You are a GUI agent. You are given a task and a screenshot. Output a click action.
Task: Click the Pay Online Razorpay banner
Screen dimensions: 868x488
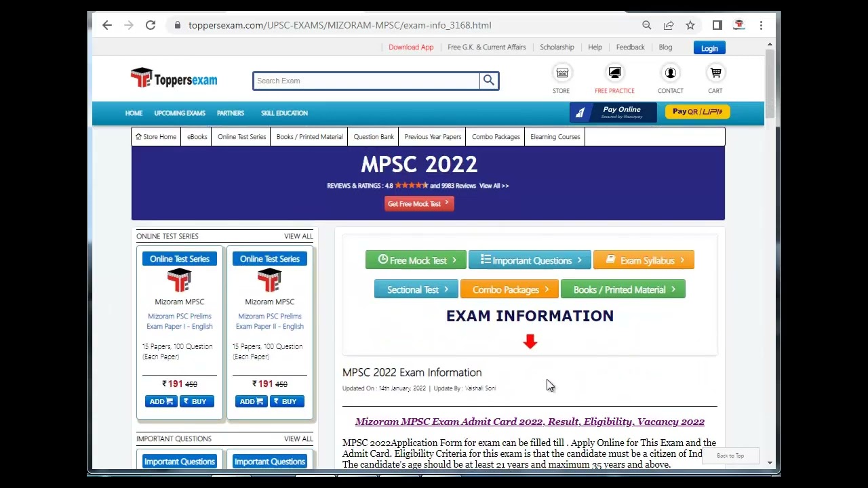pyautogui.click(x=613, y=113)
